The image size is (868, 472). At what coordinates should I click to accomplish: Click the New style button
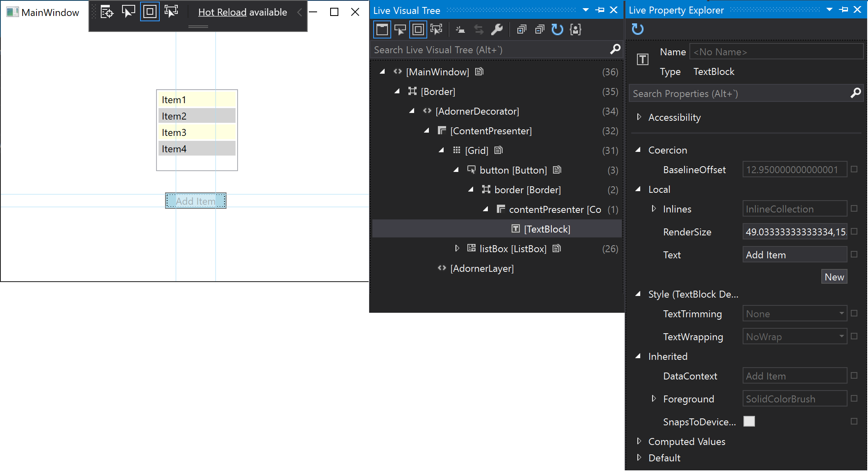[x=835, y=276]
